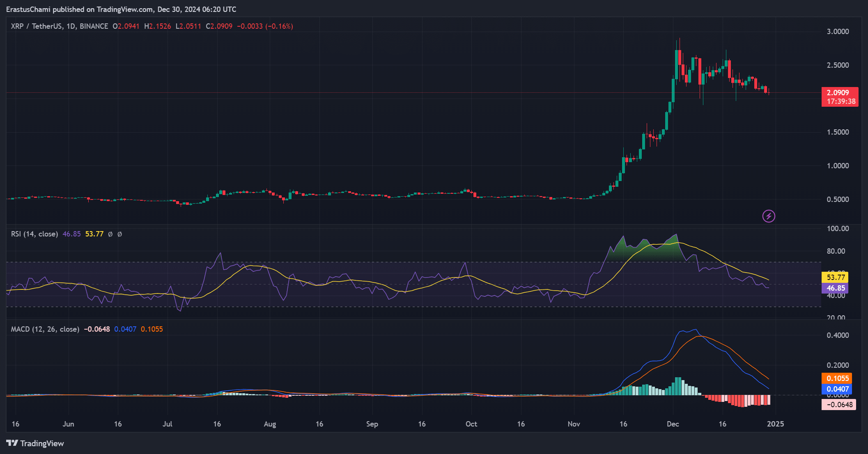Viewport: 868px width, 454px height.
Task: Click the purple RSI value label 46.85
Action: pos(835,288)
